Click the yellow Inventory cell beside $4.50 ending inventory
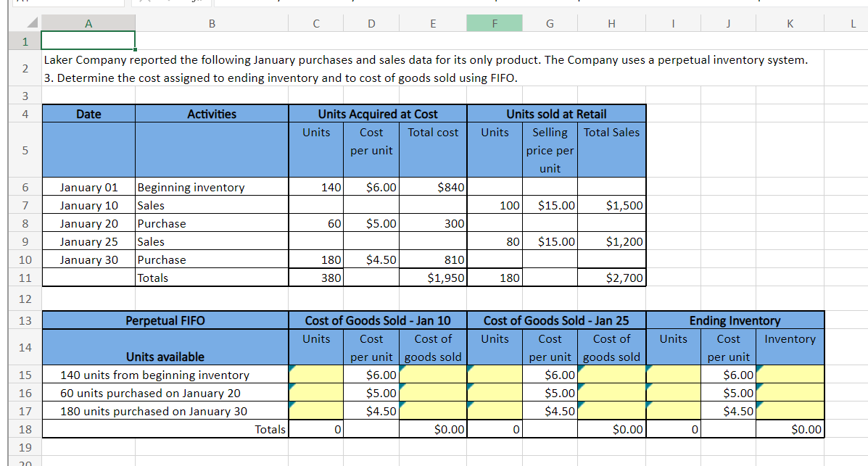868x466 pixels. [x=790, y=411]
